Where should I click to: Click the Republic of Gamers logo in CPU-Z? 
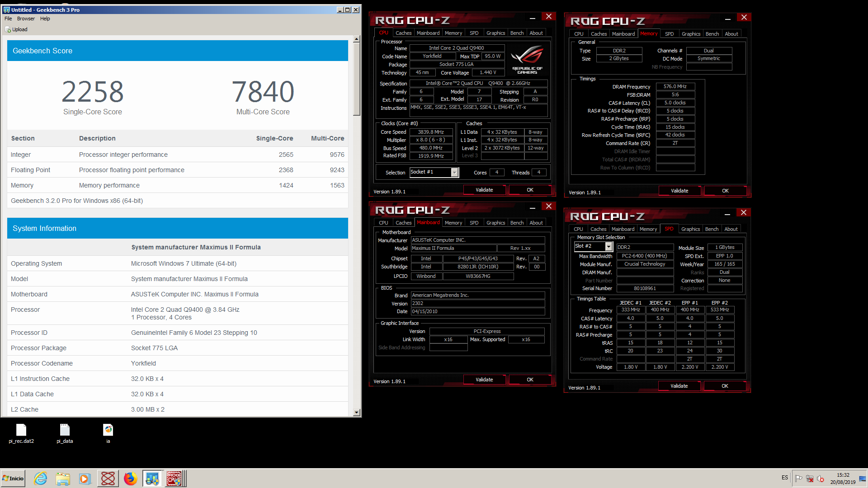[x=527, y=59]
